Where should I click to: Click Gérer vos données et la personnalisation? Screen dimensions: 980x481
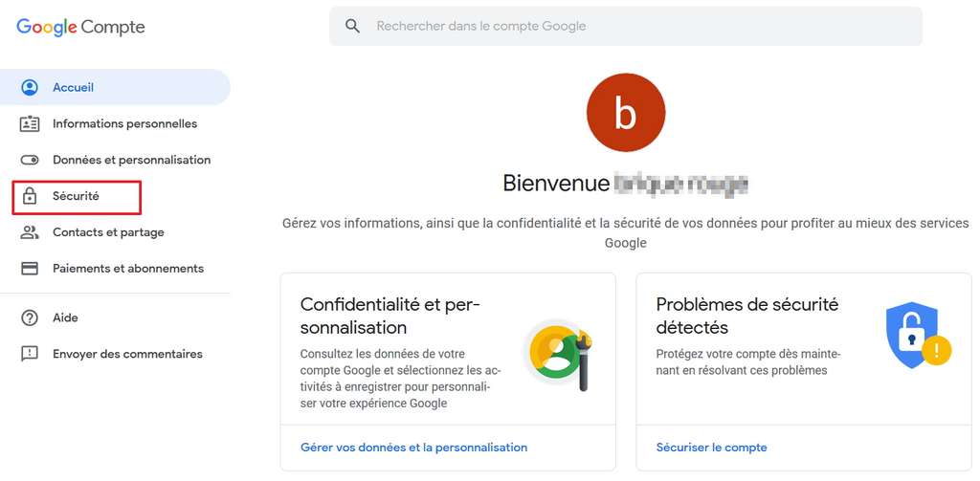tap(413, 448)
